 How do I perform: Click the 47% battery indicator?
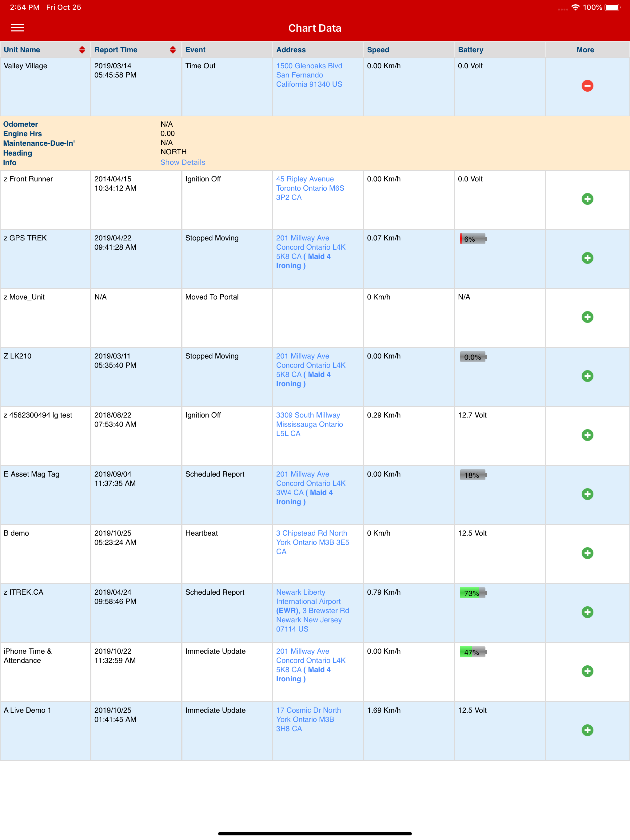[473, 652]
